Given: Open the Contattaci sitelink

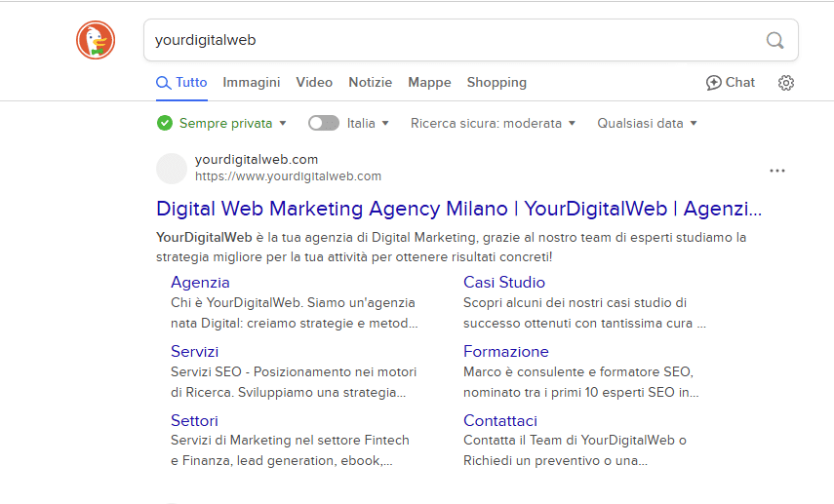Looking at the screenshot, I should (x=500, y=420).
